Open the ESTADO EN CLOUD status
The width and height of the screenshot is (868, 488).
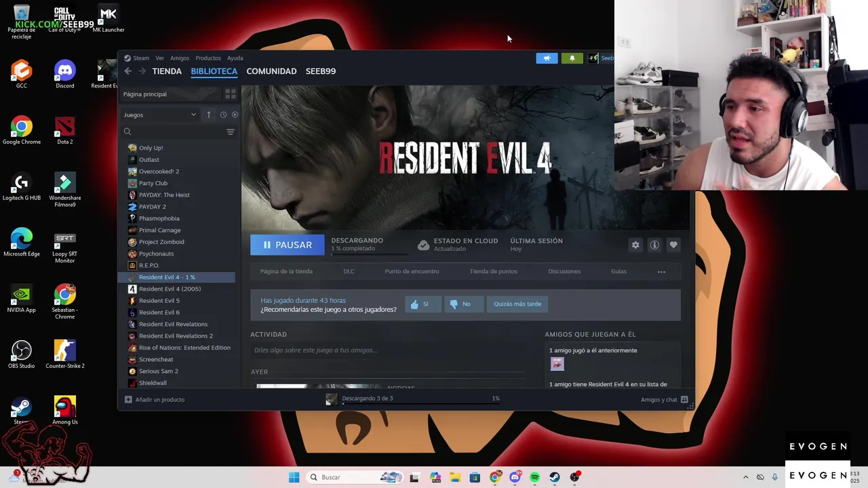pyautogui.click(x=458, y=245)
